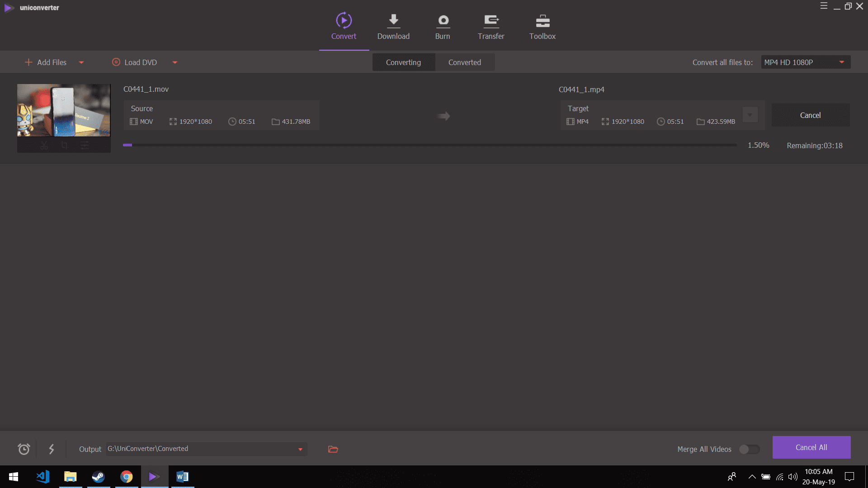Click the hamburger menu icon
The height and width of the screenshot is (488, 868).
tap(824, 6)
